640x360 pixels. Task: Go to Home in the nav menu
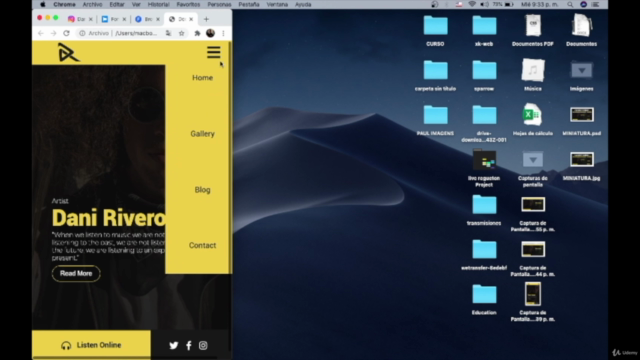[202, 78]
